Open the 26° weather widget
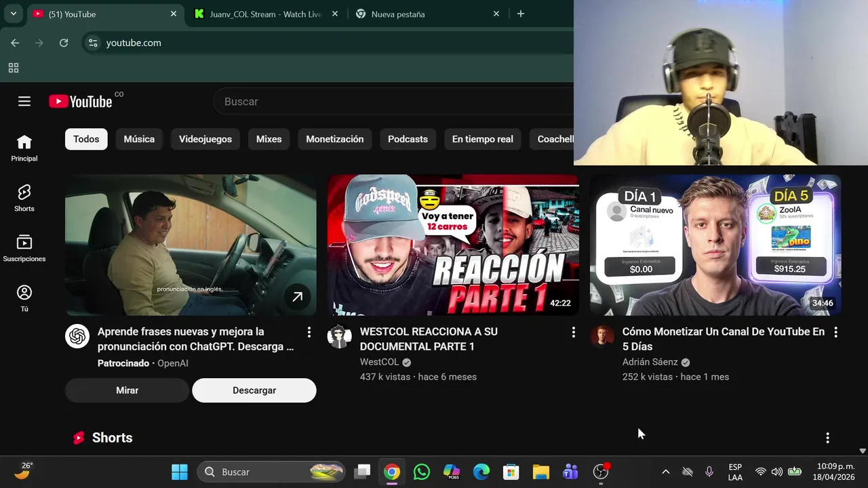The height and width of the screenshot is (488, 868). coord(23,470)
